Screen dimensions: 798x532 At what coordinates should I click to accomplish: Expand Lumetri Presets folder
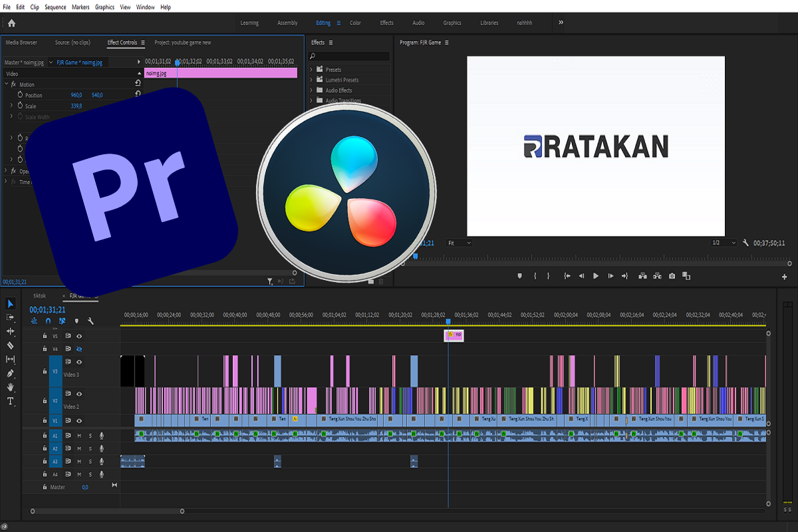pyautogui.click(x=311, y=80)
